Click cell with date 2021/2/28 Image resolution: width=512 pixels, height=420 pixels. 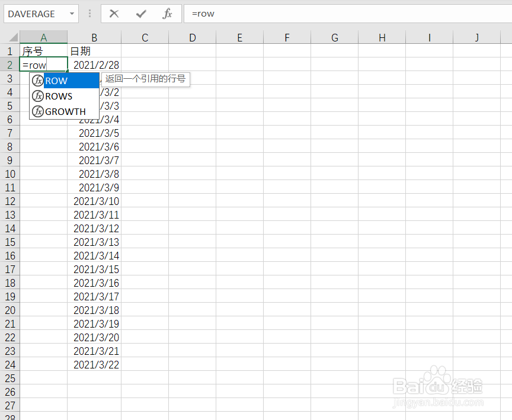(x=94, y=65)
